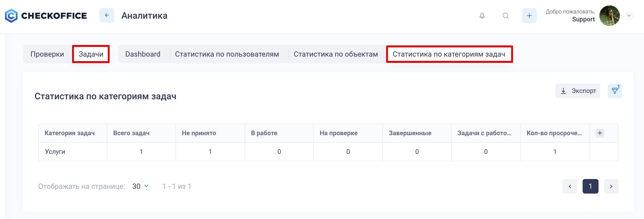Expand the user profile dropdown chevron
Viewport: 644px width, 219px height.
629,16
